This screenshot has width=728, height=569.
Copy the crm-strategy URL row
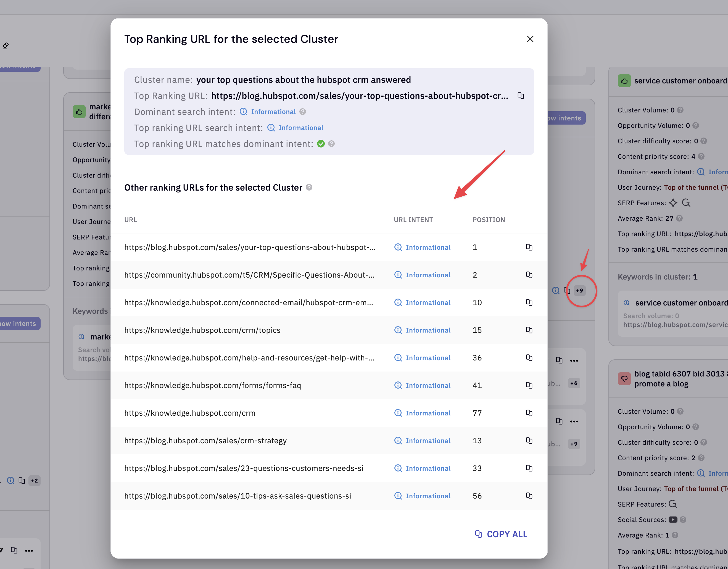[529, 440]
